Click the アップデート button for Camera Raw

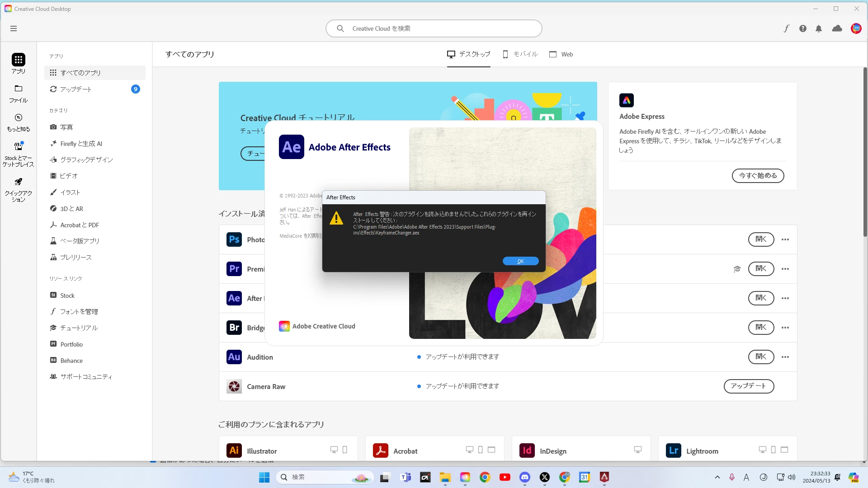(x=749, y=386)
